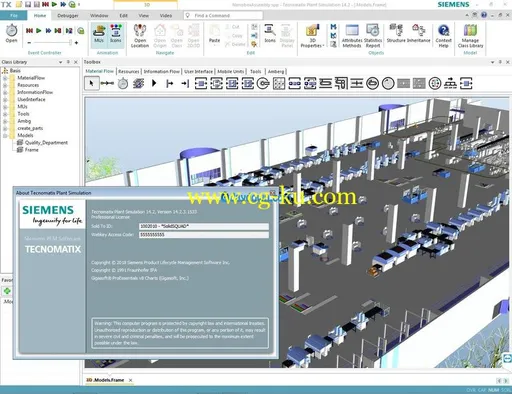Select the Drain object in the Toolbox
The image size is (512, 394).
coord(185,83)
